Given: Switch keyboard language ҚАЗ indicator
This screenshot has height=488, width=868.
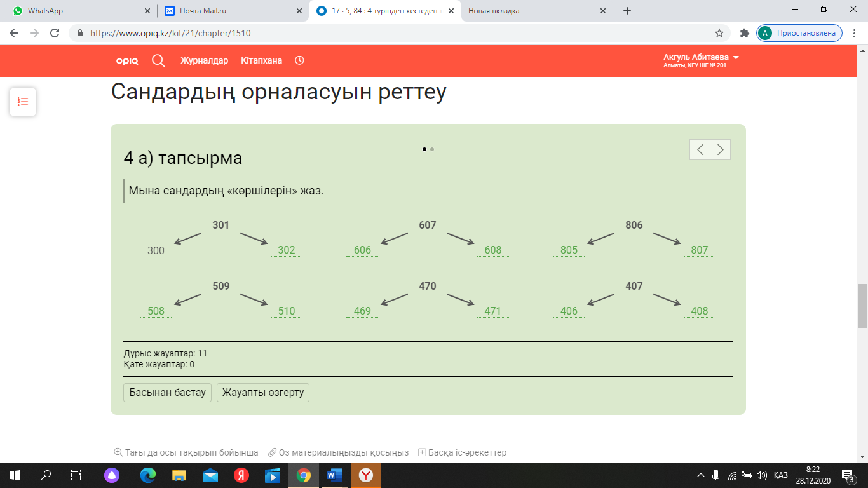Looking at the screenshot, I should (781, 475).
